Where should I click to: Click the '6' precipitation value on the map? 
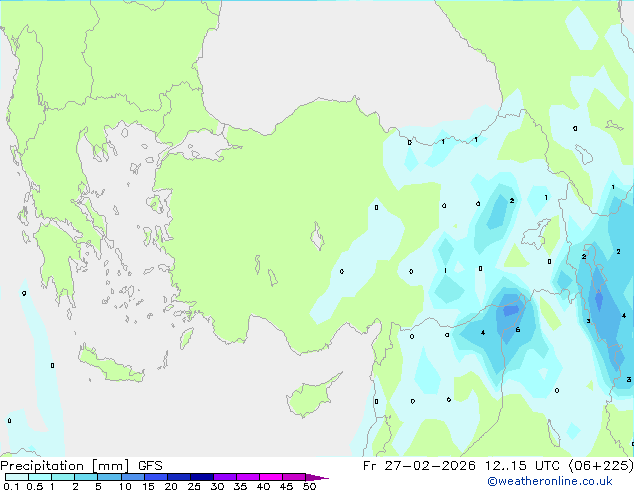(518, 330)
